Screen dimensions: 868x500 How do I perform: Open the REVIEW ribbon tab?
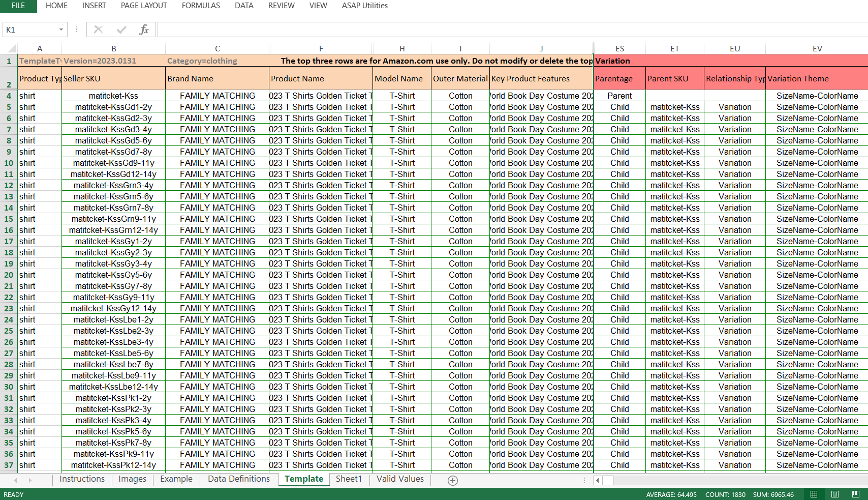(282, 6)
